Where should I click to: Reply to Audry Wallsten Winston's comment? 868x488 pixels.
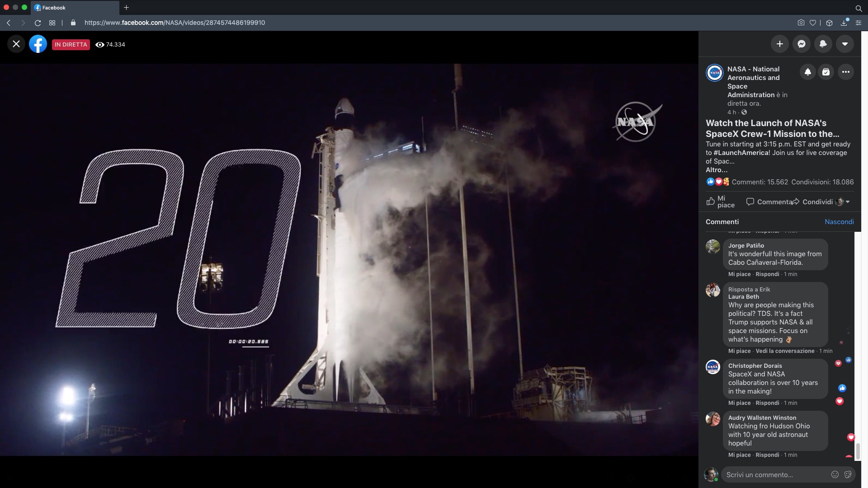767,455
